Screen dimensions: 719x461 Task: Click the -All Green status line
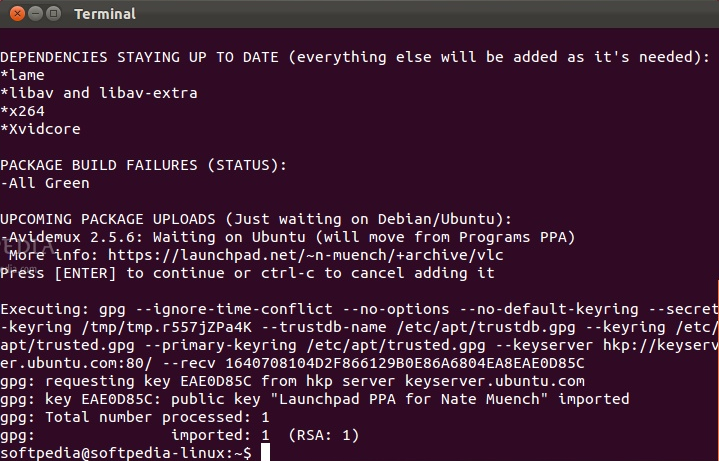click(45, 183)
